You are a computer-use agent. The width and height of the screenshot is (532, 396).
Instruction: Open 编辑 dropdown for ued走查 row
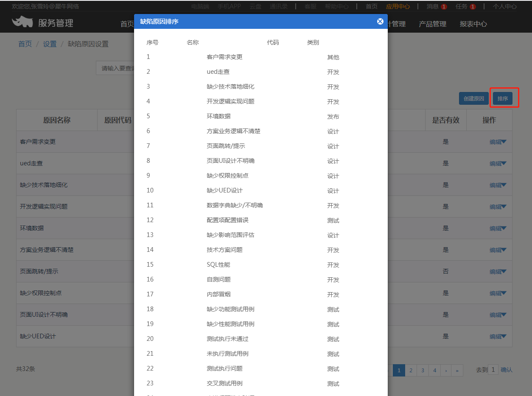498,164
